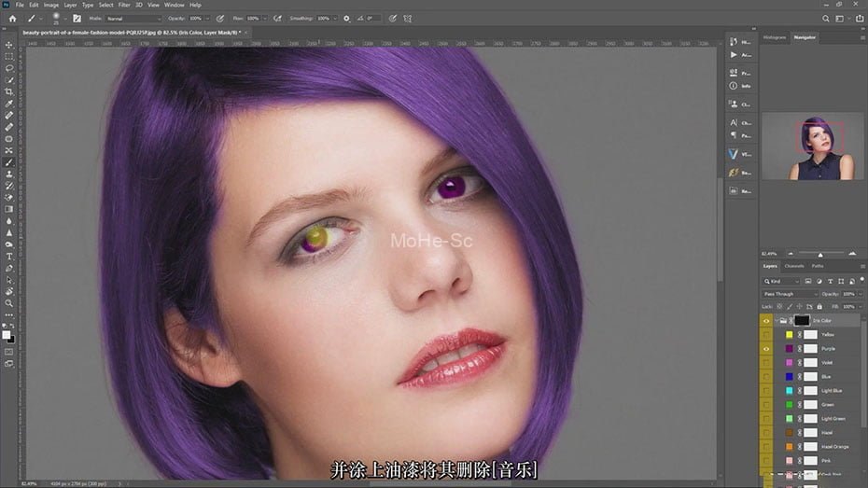This screenshot has width=868, height=488.
Task: Hide the Iris Color group
Action: point(766,320)
